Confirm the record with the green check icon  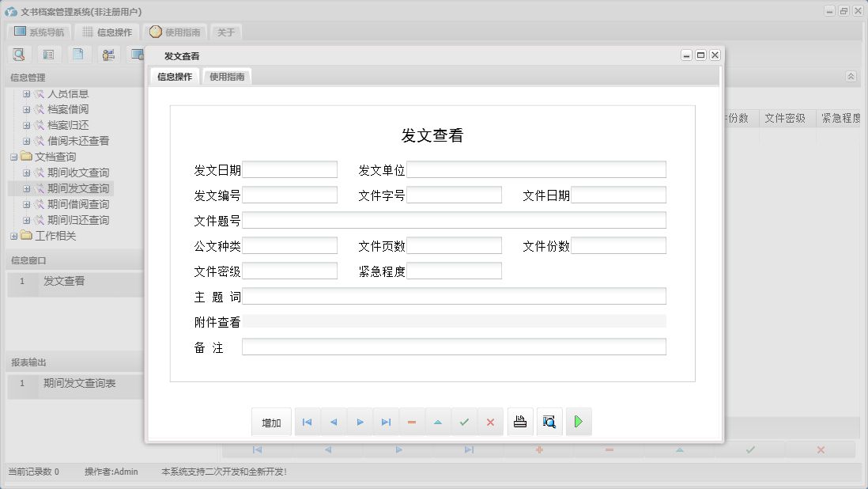[464, 422]
